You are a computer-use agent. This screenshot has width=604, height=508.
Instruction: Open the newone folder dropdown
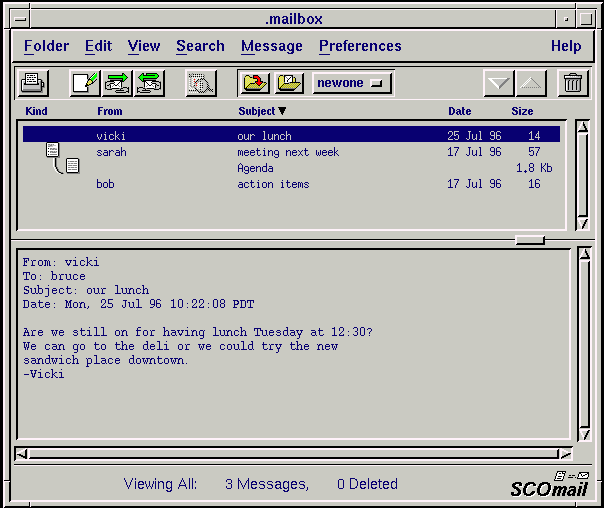point(352,83)
